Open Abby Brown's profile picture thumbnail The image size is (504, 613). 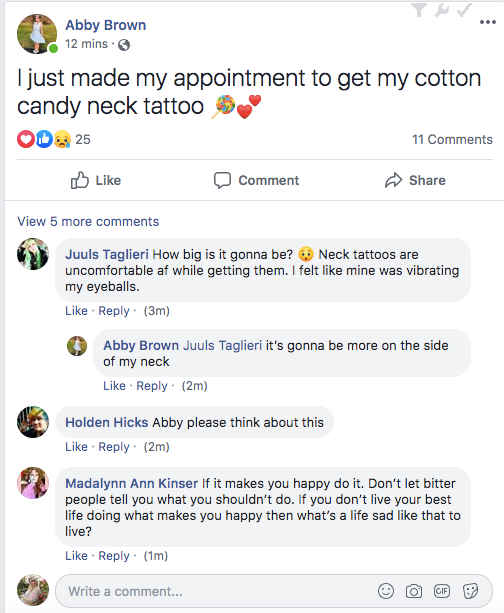pyautogui.click(x=37, y=34)
